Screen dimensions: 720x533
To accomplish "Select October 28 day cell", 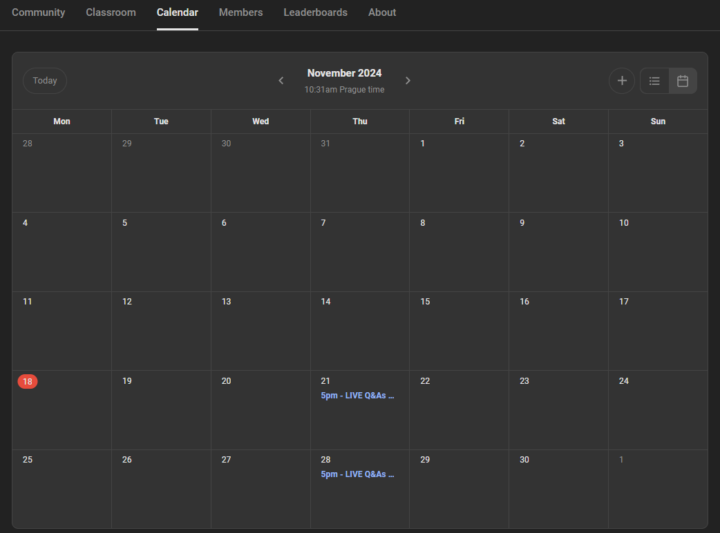I will coord(61,172).
